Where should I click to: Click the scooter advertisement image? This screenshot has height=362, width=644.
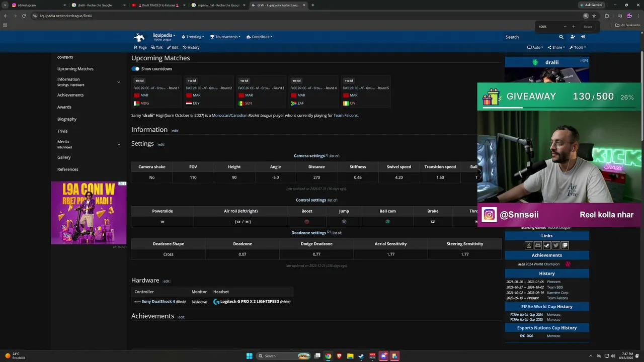pyautogui.click(x=89, y=213)
